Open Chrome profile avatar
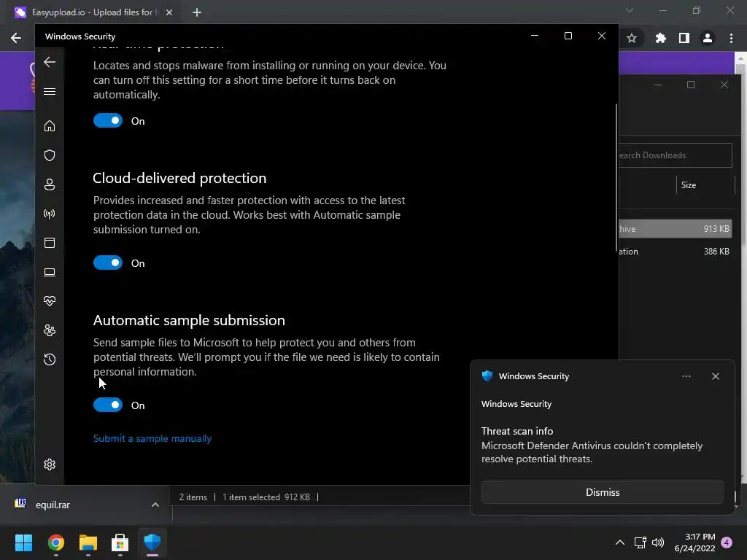 pos(708,38)
